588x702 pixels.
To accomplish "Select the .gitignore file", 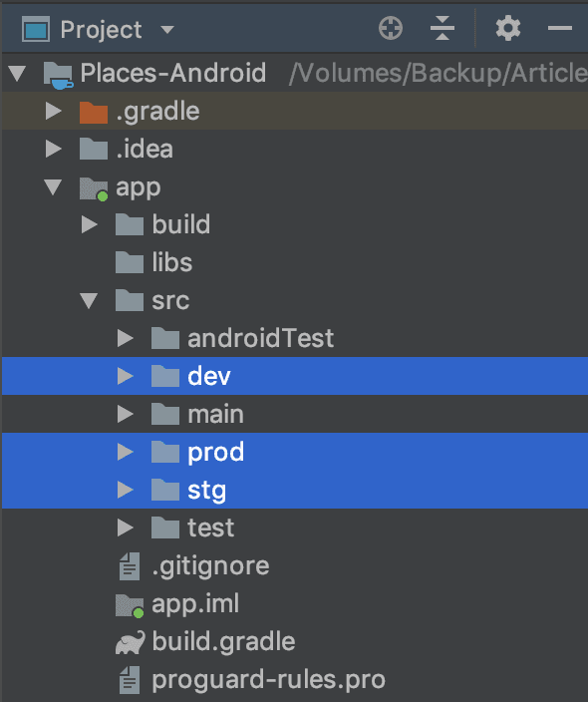I will (x=295, y=566).
